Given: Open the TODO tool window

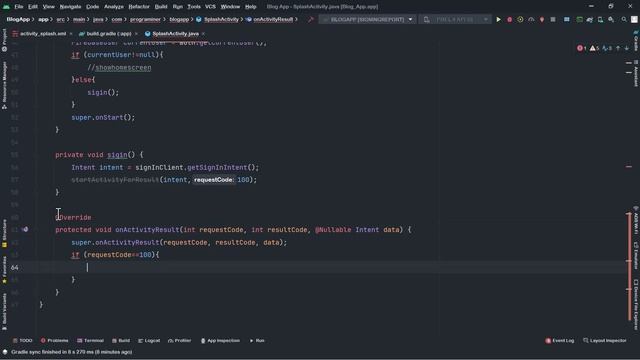Looking at the screenshot, I should (22, 340).
